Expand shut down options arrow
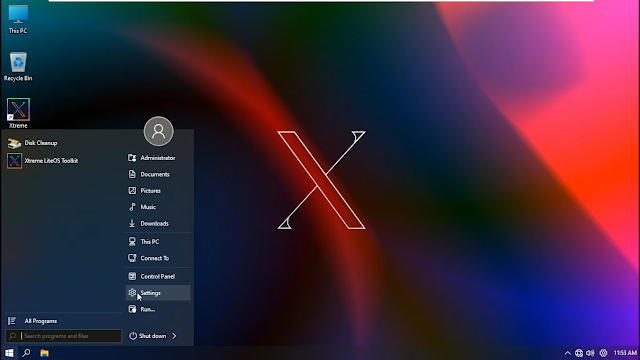 (x=174, y=336)
